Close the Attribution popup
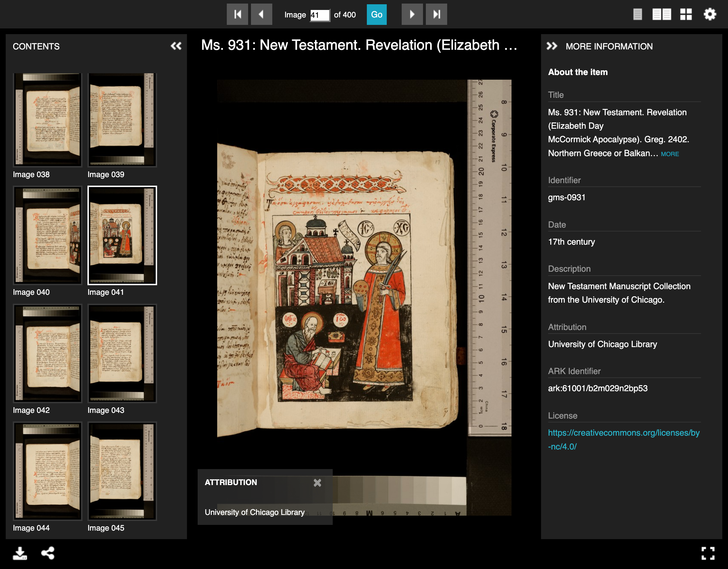728x569 pixels. click(317, 483)
